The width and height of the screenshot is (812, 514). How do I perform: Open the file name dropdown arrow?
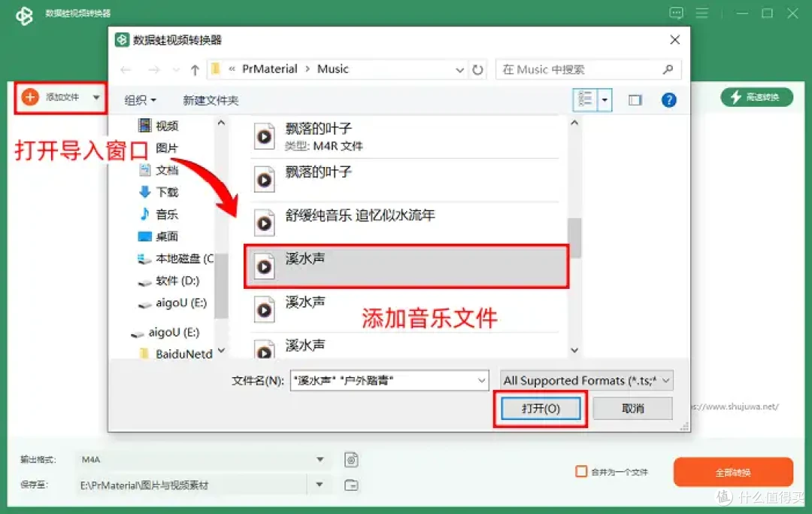(x=481, y=381)
